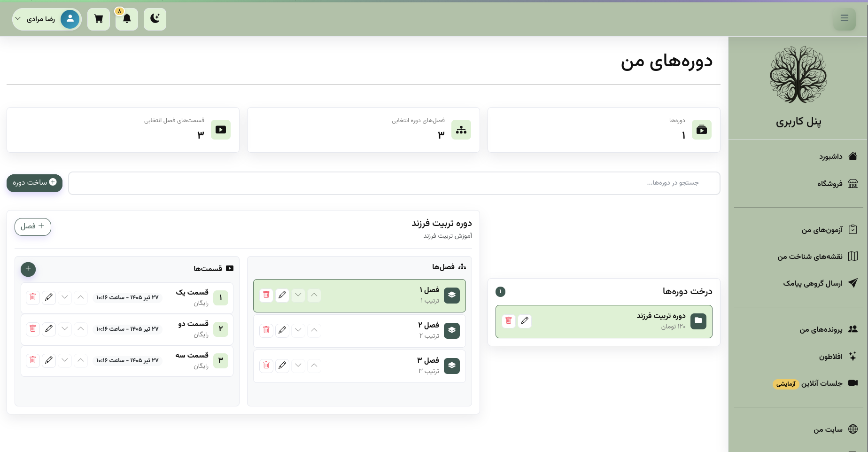868x452 pixels.
Task: Click قسمت‌های فصل انتخابی stat card icon
Action: (x=221, y=130)
